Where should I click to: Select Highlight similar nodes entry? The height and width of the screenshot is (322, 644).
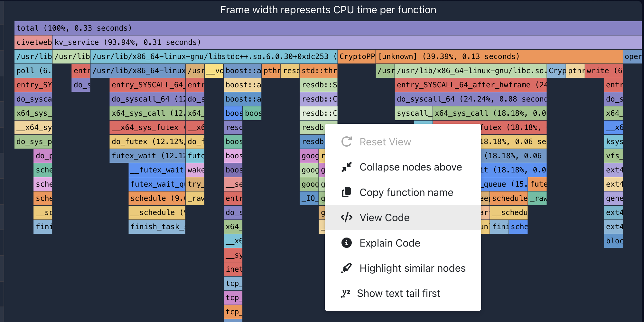pos(403,268)
